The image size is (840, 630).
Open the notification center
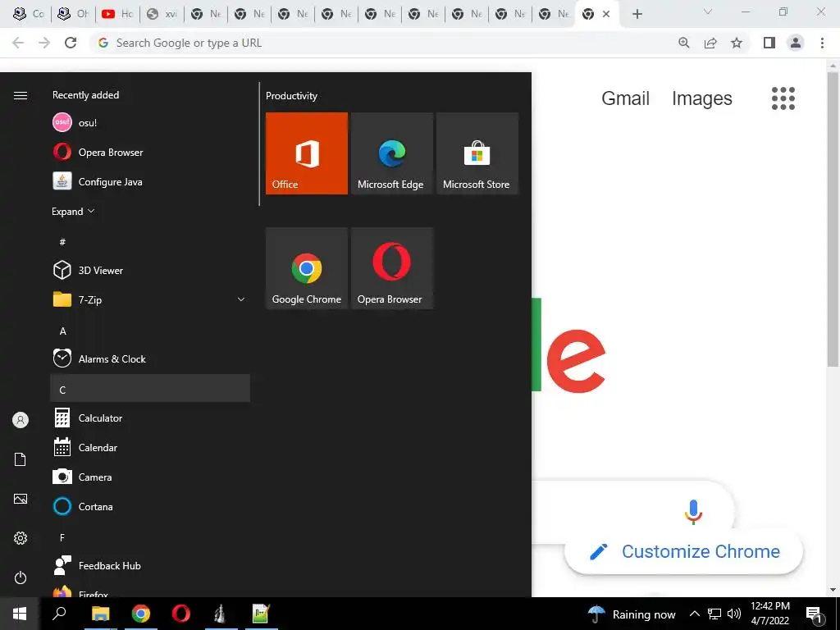coord(814,614)
